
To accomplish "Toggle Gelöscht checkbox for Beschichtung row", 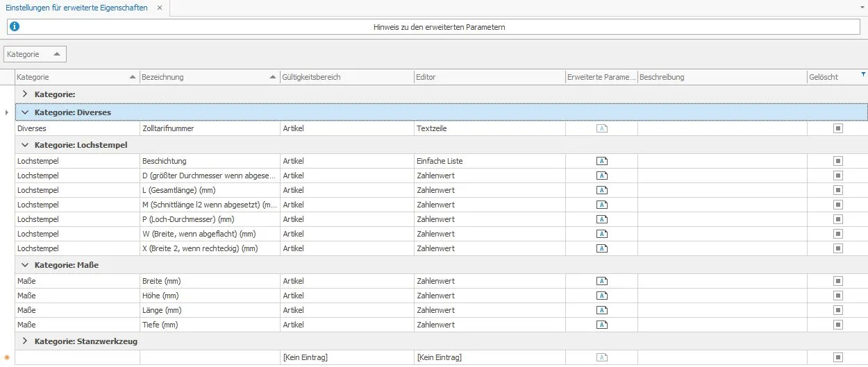I will [838, 161].
